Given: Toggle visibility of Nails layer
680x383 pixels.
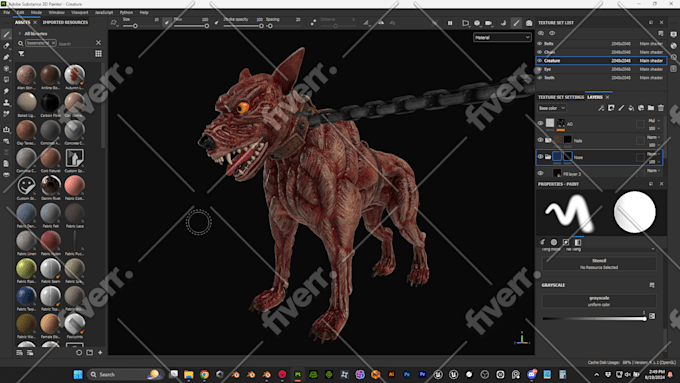Looking at the screenshot, I should pos(540,140).
